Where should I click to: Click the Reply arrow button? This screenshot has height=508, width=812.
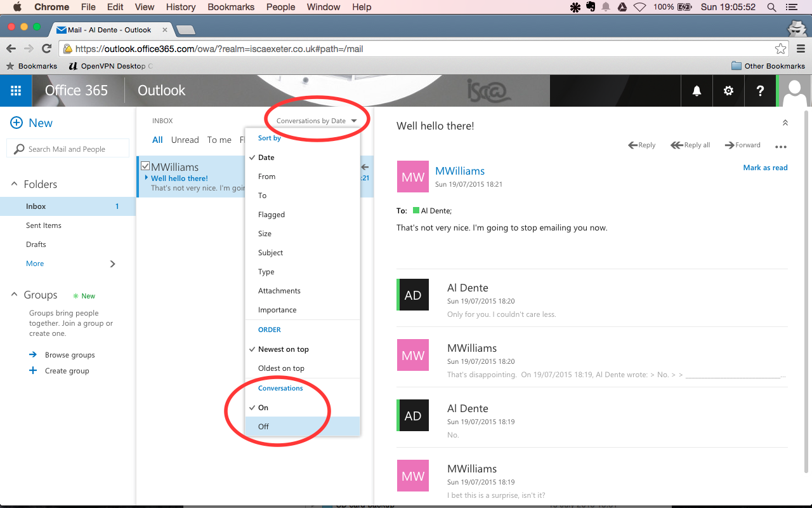pos(641,145)
